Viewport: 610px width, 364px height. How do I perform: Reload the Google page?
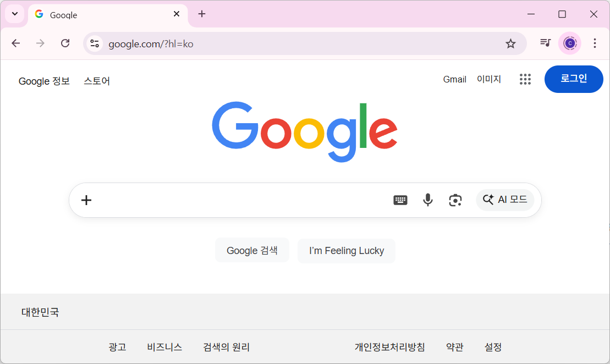[x=65, y=43]
